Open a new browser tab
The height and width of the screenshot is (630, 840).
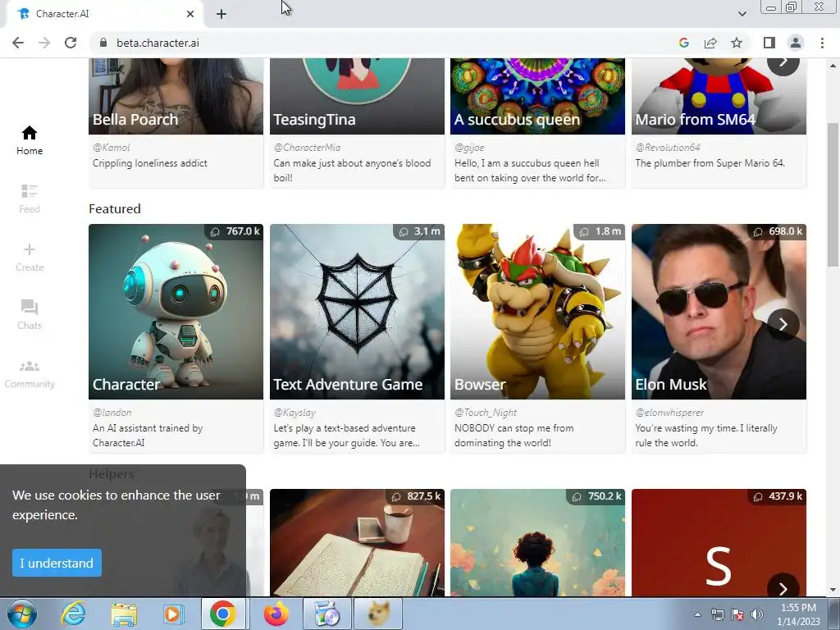(x=221, y=15)
